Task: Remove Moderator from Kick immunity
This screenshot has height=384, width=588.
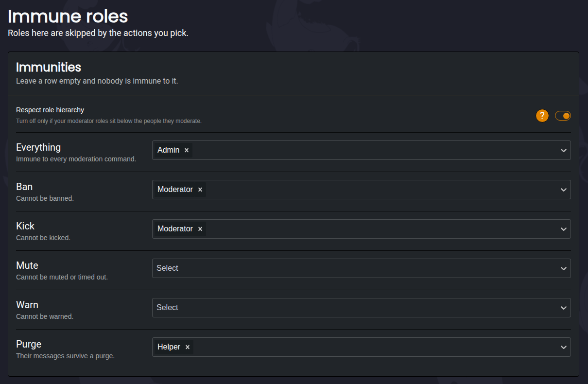Action: [x=200, y=229]
